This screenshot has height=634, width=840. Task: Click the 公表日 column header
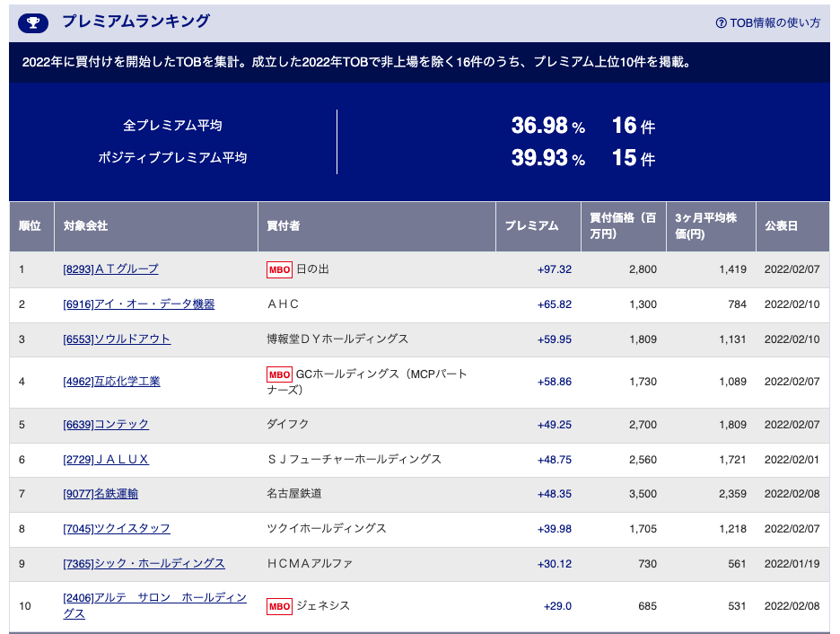coord(792,226)
